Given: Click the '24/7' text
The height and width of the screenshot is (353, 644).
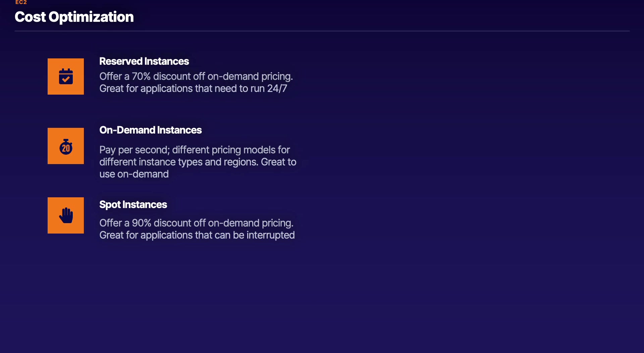Looking at the screenshot, I should pos(277,89).
